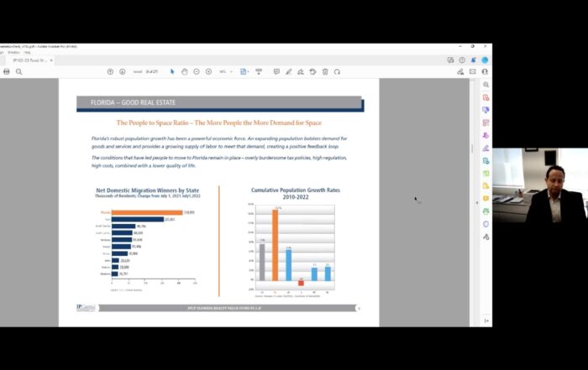Click the Print icon in the toolbar

click(7, 72)
